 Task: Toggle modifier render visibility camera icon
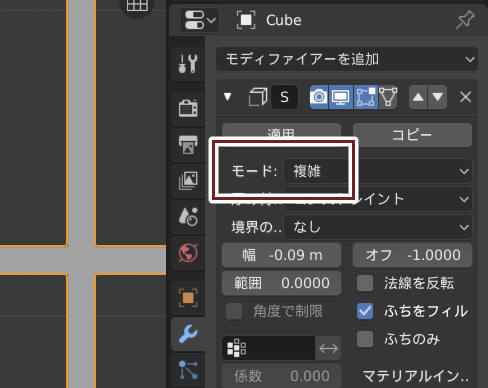click(319, 97)
